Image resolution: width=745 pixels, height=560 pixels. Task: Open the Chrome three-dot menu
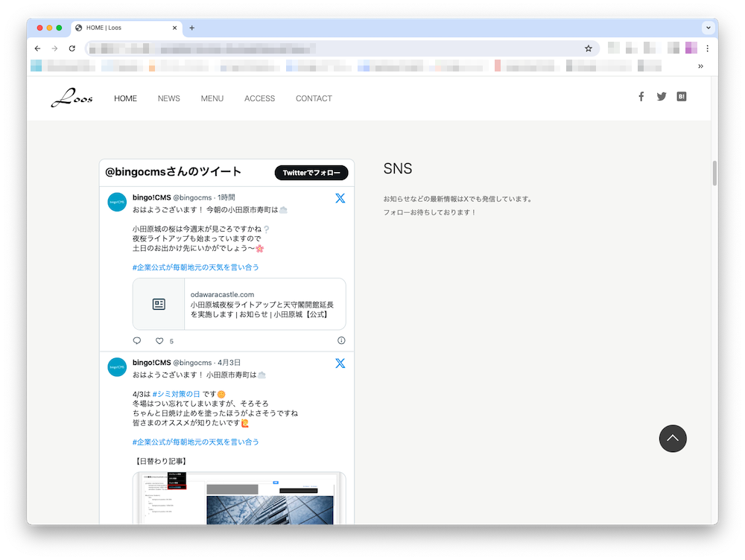(708, 48)
